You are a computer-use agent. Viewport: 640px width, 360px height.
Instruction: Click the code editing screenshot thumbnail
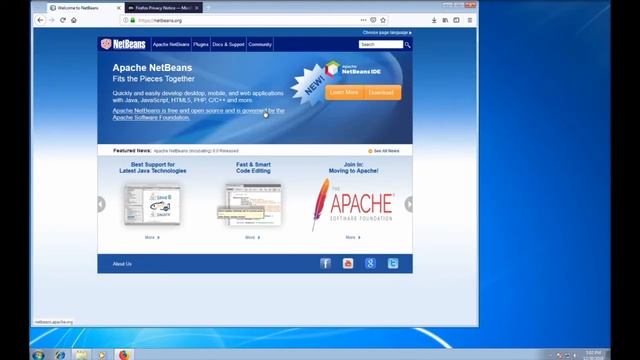(250, 205)
